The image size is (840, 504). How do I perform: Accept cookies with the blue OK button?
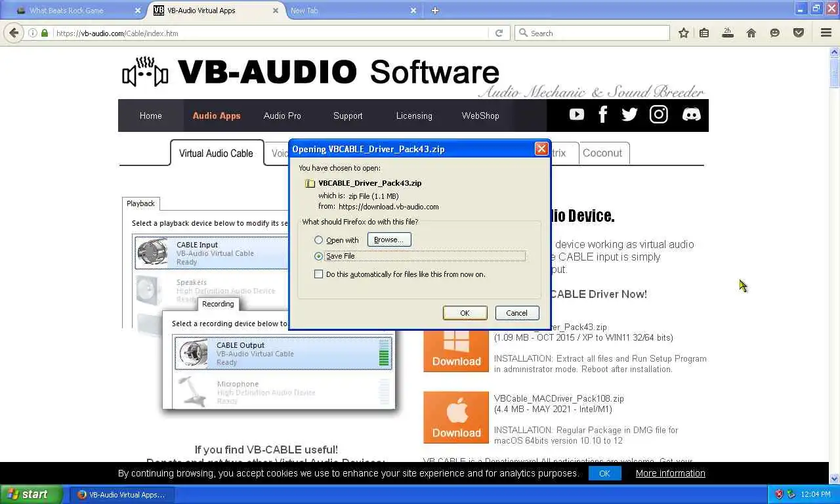tap(604, 473)
